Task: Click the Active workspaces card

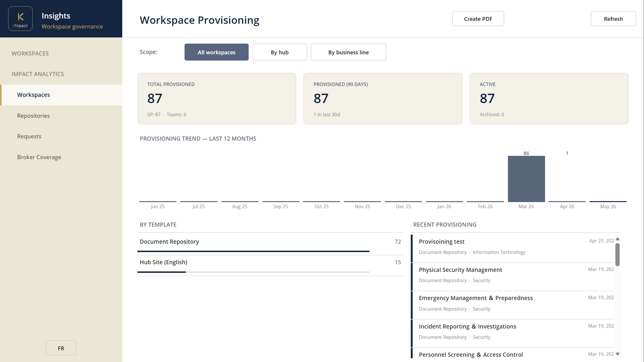Action: click(549, 99)
